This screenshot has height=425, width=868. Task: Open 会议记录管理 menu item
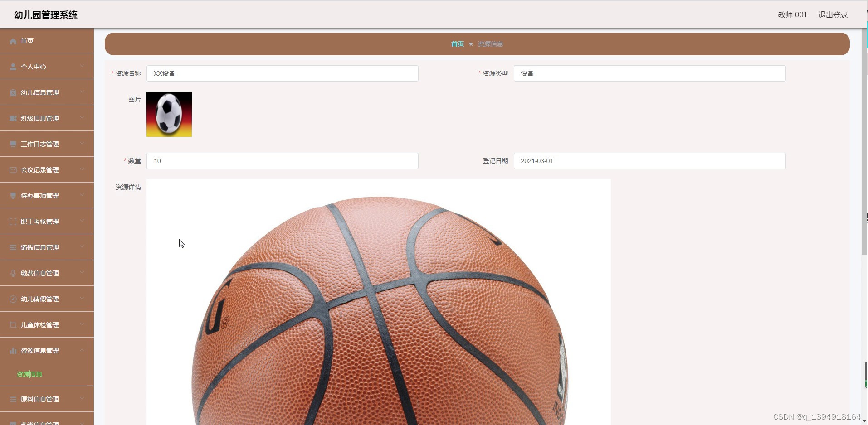tap(47, 170)
